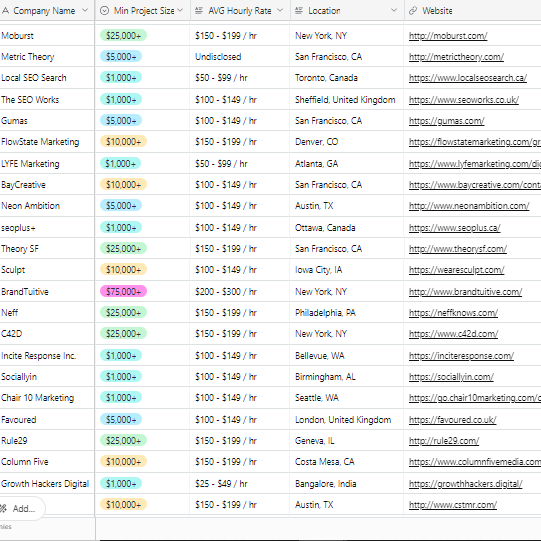Click the Iowa City, IA location cell
Screen dimensions: 541x541
347,270
